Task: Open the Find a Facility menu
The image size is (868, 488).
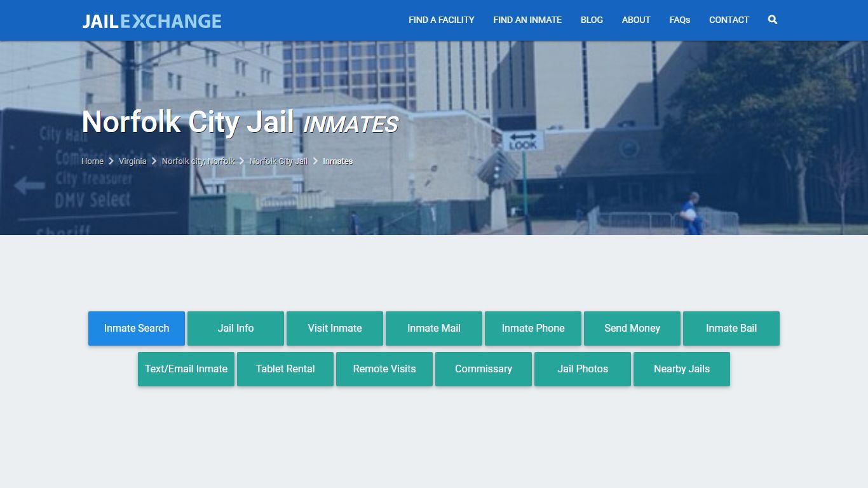Action: (442, 20)
